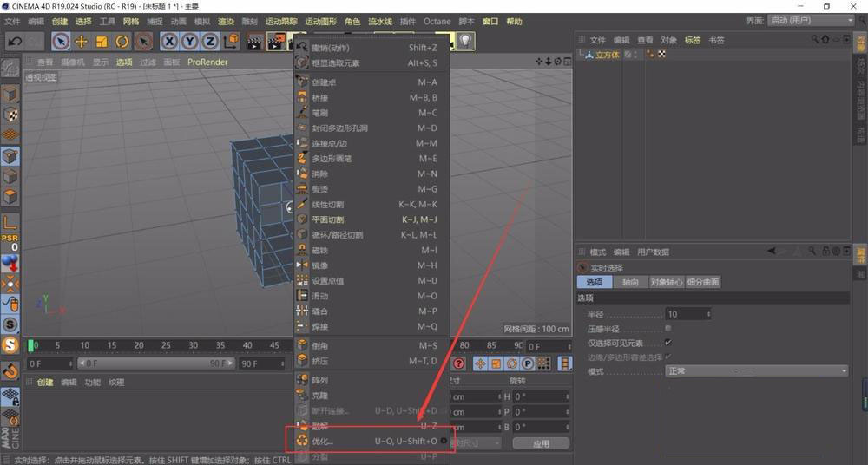
Task: Switch to Points mode cube icon
Action: 10,156
